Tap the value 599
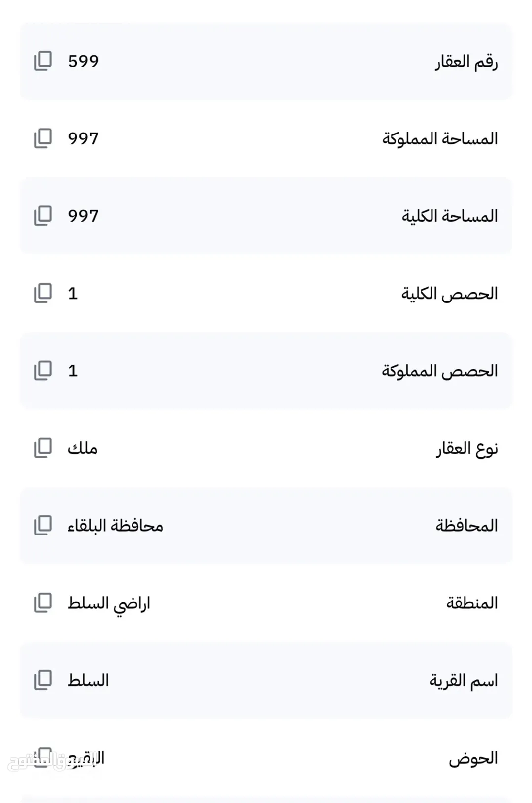532x803 pixels. pyautogui.click(x=83, y=61)
